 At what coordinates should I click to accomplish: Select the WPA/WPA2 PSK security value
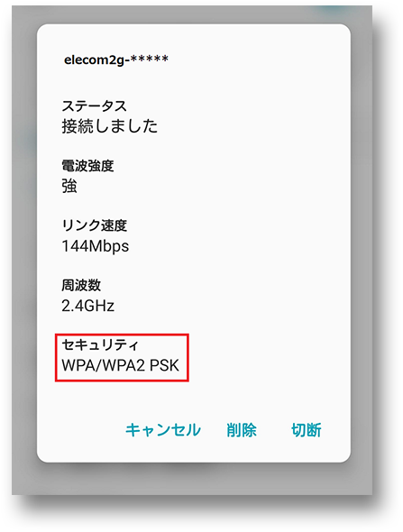121,365
